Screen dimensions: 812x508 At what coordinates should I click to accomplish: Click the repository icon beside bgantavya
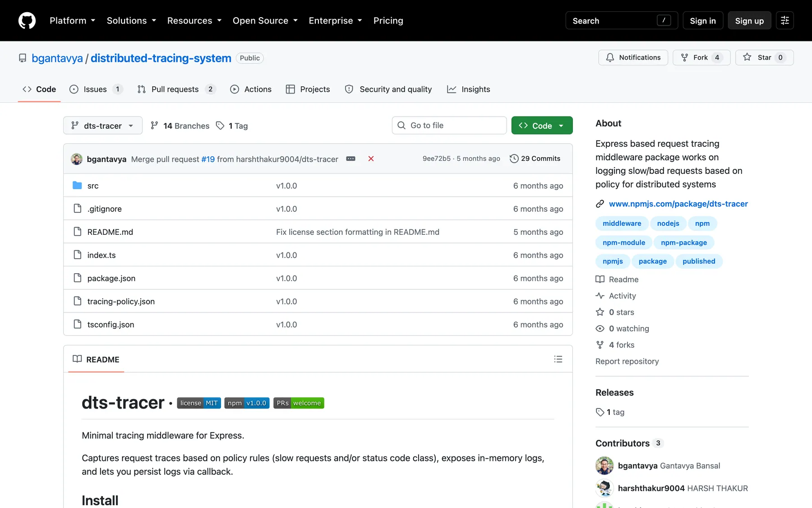point(23,58)
